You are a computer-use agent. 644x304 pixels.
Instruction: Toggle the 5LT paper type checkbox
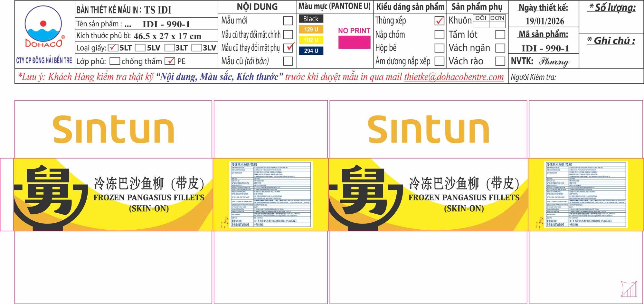(x=113, y=48)
